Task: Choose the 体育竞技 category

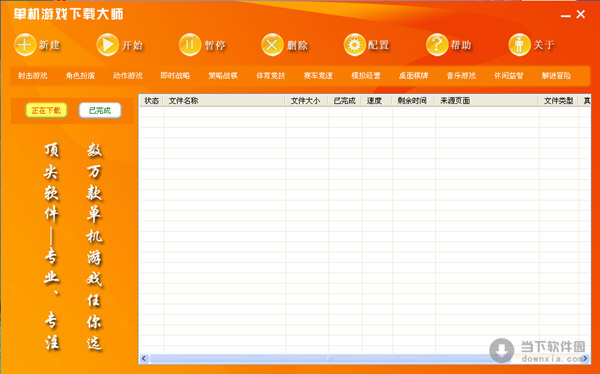Action: point(271,76)
